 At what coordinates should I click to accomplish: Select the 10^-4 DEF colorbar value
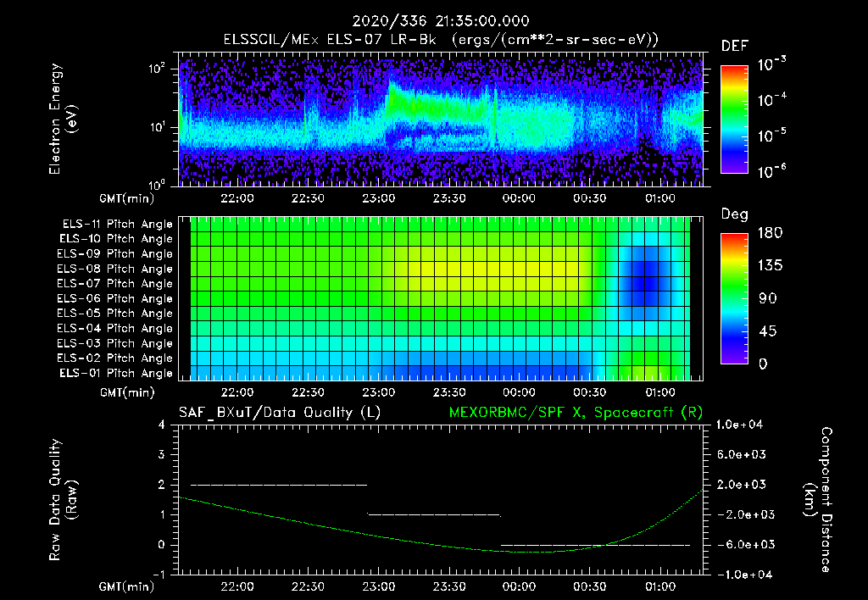tap(772, 100)
